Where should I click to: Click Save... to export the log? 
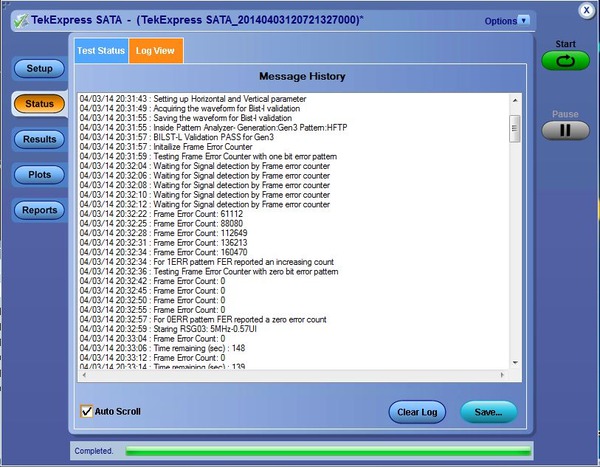tap(489, 412)
